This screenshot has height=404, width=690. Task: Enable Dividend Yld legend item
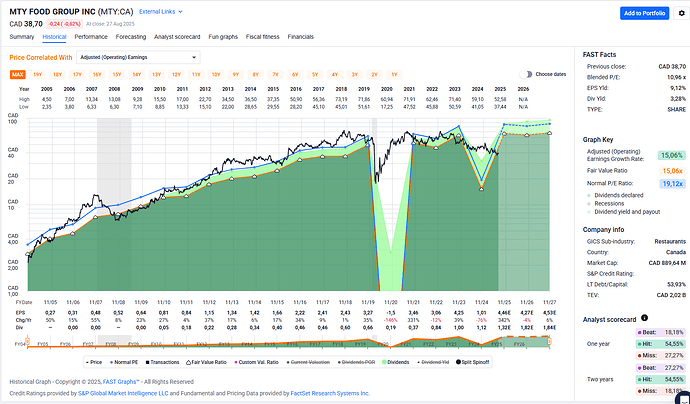[433, 362]
